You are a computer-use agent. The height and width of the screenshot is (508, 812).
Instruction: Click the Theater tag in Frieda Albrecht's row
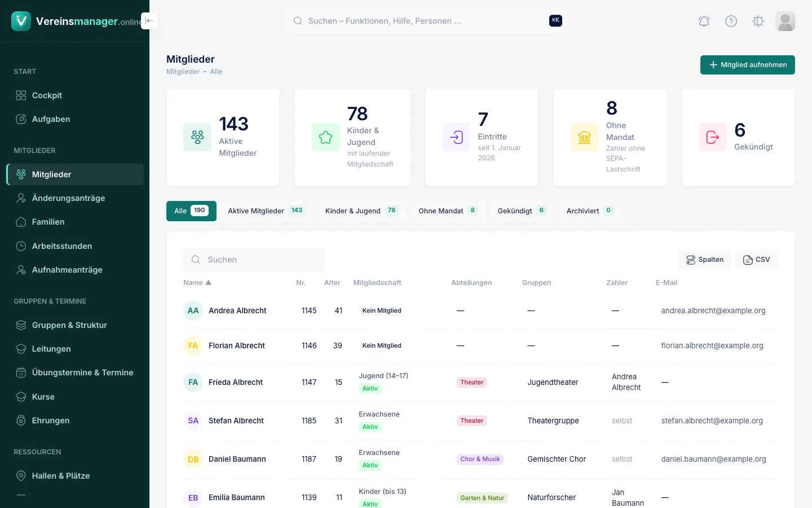point(472,382)
